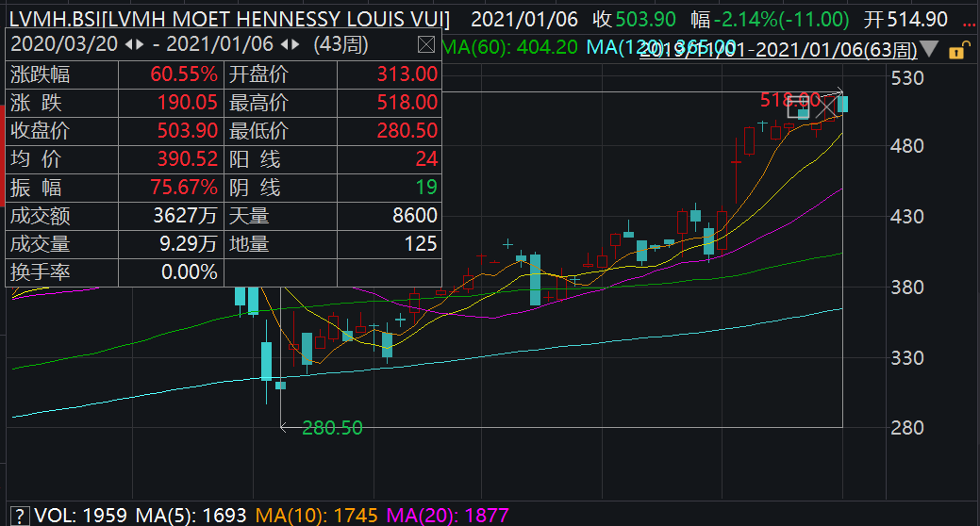Click the VOL MA(20) magenta label
This screenshot has height=526, width=980.
[447, 516]
